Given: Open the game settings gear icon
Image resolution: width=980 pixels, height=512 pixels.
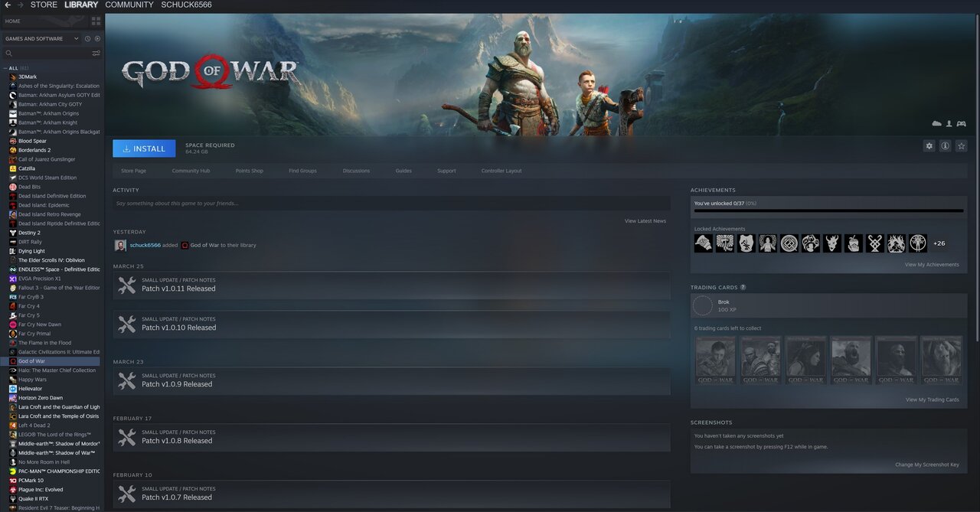Looking at the screenshot, I should click(x=929, y=145).
